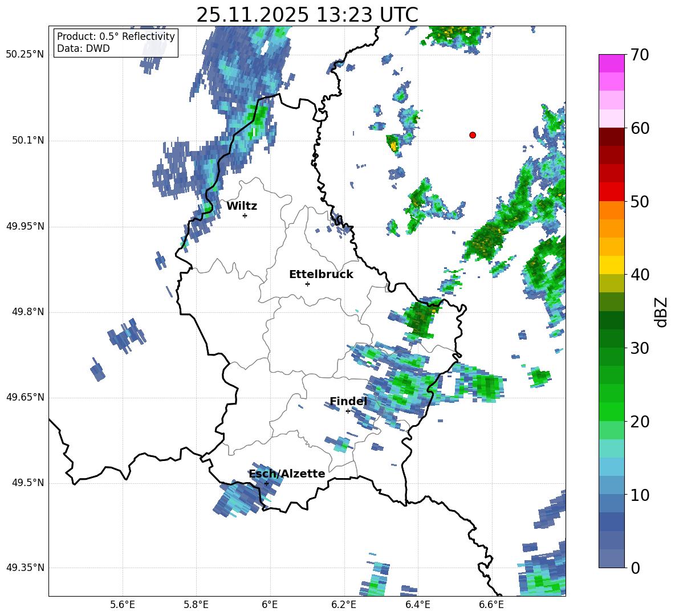Viewport: 675px width, 616px height.
Task: Click the cross marker below Ettelbruck
Action: click(x=307, y=284)
